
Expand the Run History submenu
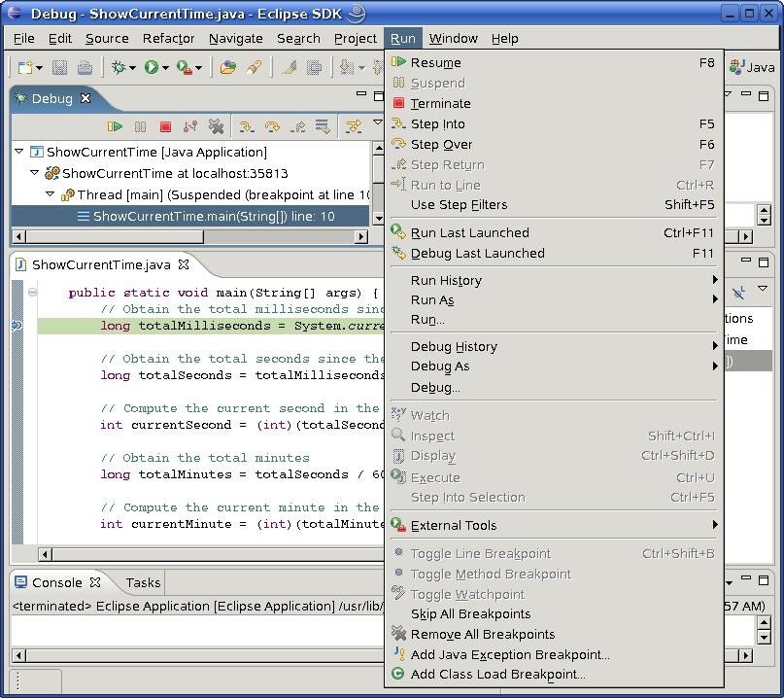pyautogui.click(x=554, y=280)
